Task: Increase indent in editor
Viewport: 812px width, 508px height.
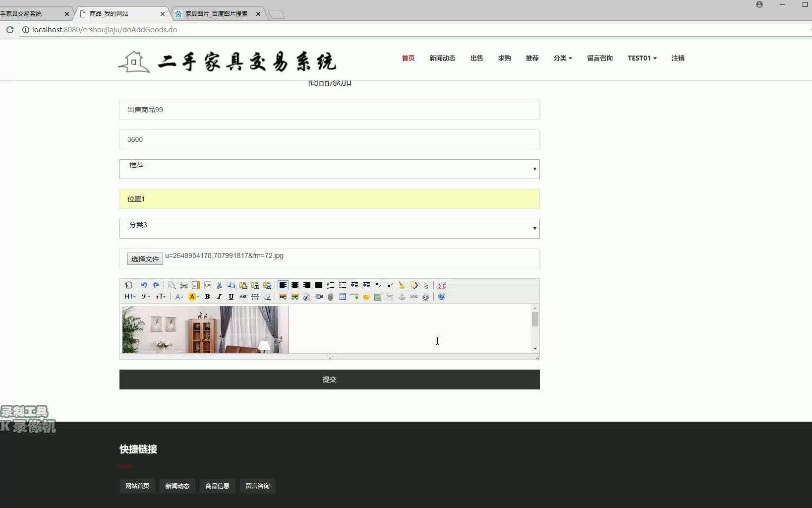Action: click(x=354, y=285)
